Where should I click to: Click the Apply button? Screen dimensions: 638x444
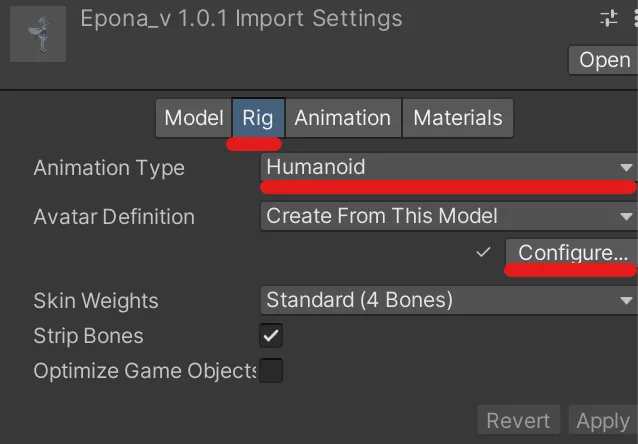(603, 420)
